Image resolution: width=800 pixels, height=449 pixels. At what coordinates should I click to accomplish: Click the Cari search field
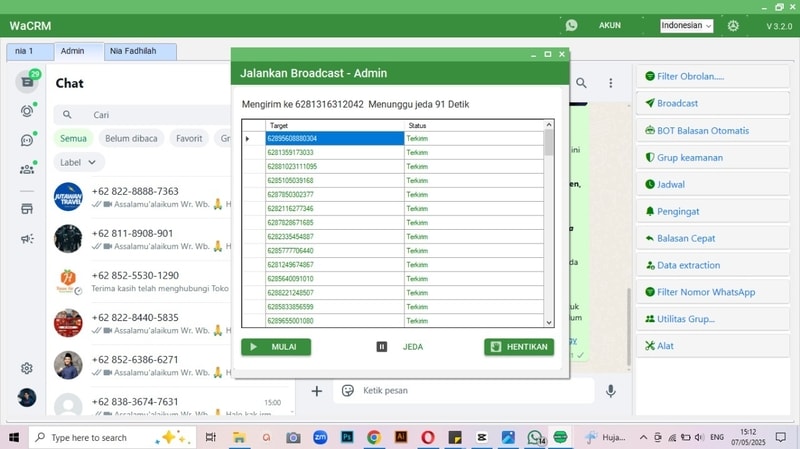click(142, 115)
